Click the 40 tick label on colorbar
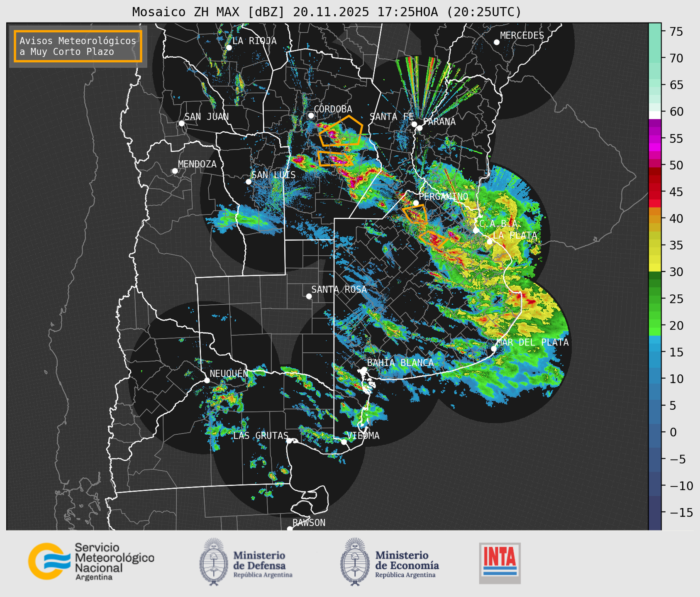 point(676,218)
